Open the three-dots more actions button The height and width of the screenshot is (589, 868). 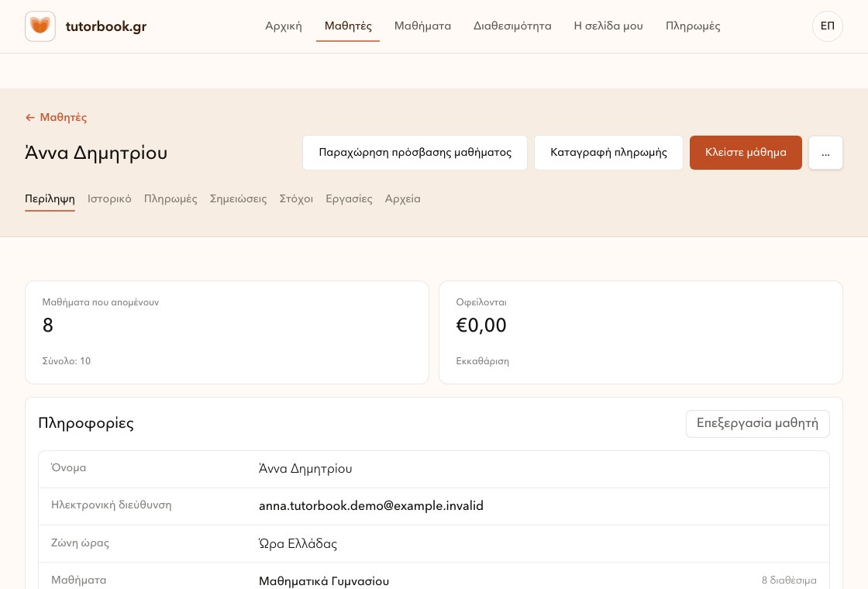tap(825, 153)
